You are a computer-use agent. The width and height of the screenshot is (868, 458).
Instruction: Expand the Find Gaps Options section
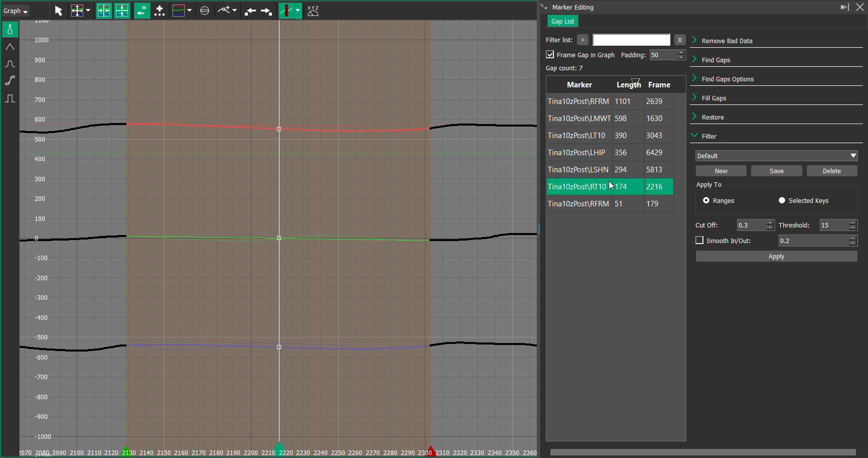[x=728, y=79]
